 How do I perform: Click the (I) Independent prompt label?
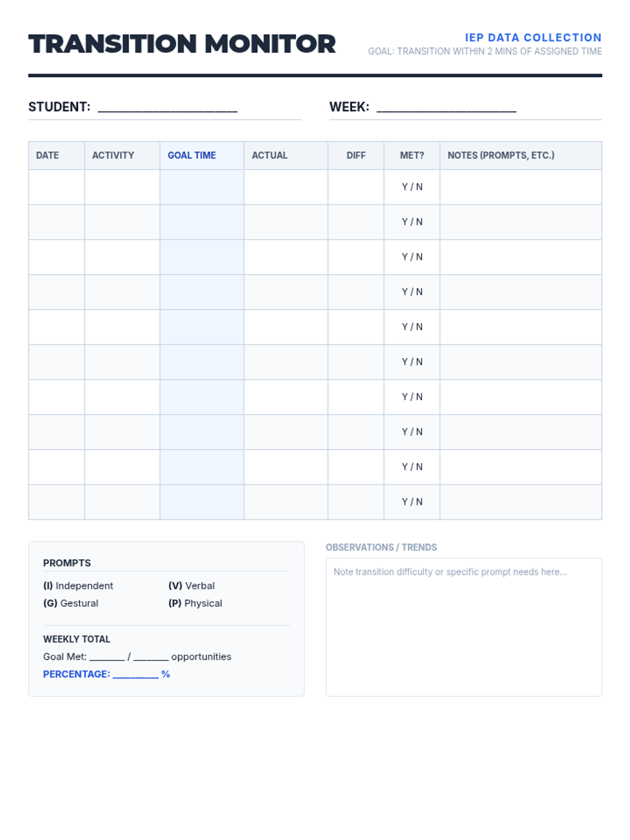[78, 586]
